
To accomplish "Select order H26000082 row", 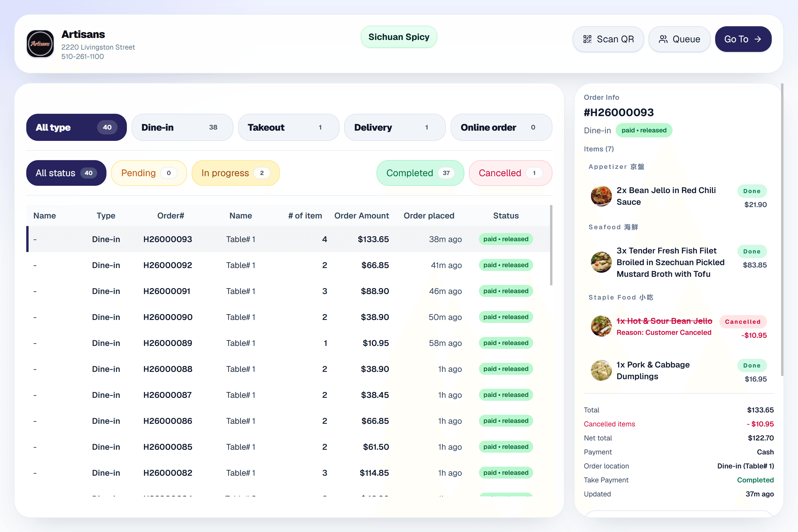I will coord(288,473).
